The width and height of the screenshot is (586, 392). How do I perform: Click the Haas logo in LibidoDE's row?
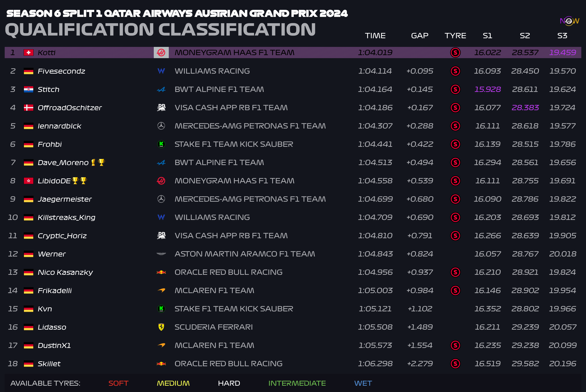click(x=161, y=181)
